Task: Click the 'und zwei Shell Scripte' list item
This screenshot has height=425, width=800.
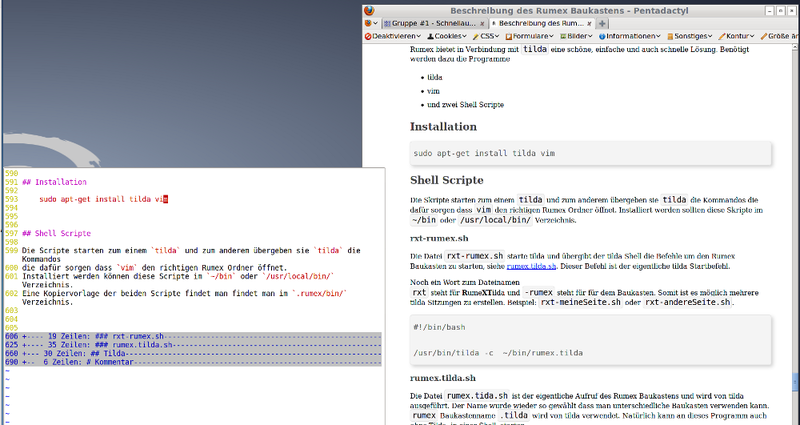Action: (465, 105)
